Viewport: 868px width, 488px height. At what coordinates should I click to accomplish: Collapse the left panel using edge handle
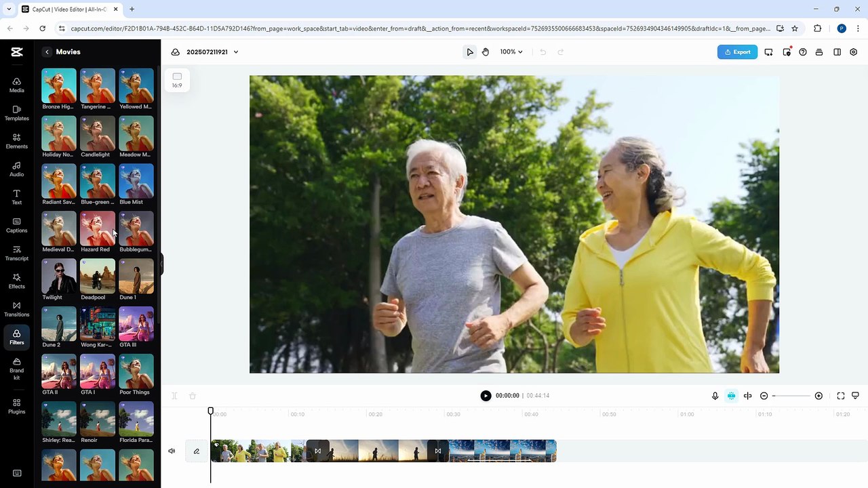(161, 264)
